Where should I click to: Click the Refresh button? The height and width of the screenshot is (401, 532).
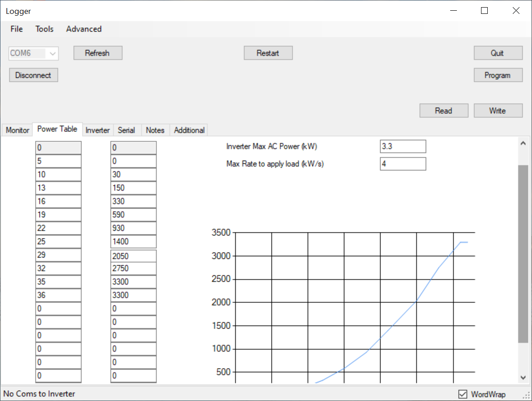(x=97, y=53)
